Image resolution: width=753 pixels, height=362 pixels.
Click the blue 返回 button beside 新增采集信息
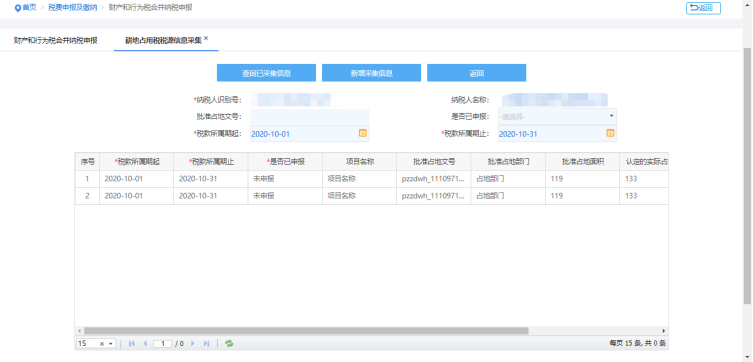click(477, 73)
